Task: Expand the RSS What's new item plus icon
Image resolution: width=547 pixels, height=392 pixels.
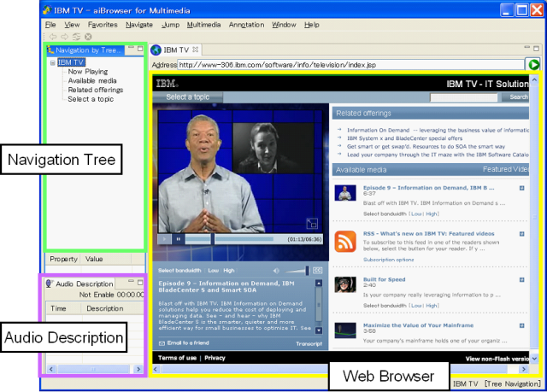Action: 522,234
